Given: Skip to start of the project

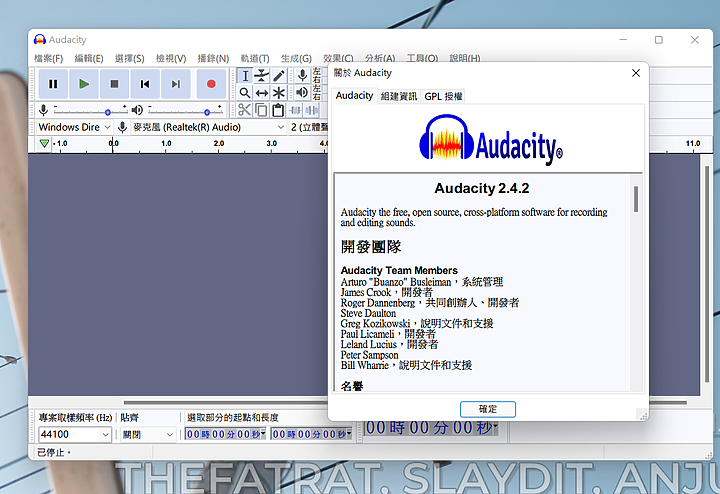Looking at the screenshot, I should (145, 84).
